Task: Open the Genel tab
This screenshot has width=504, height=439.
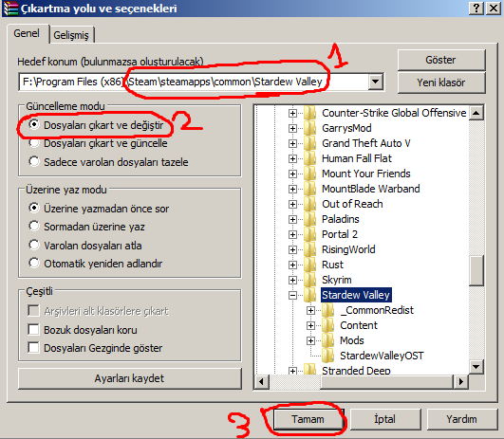Action: [x=27, y=33]
